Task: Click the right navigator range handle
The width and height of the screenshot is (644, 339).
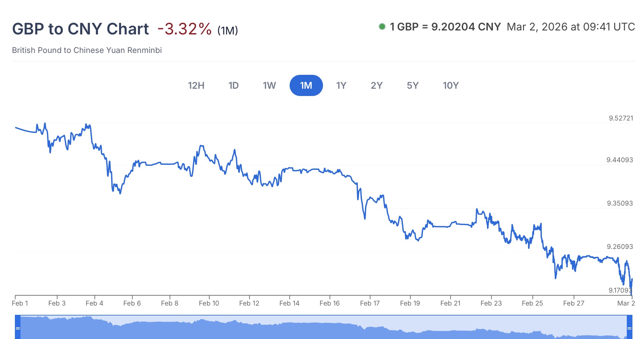Action: [629, 328]
